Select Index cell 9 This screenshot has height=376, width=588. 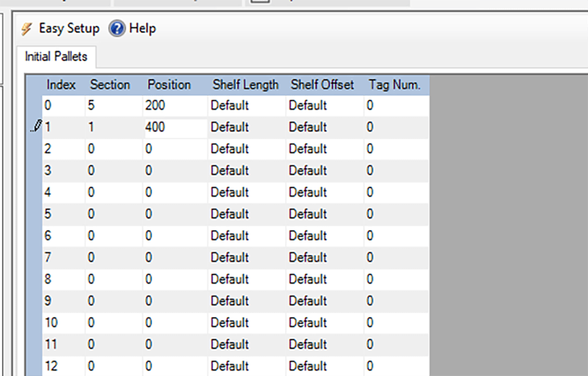(64, 301)
